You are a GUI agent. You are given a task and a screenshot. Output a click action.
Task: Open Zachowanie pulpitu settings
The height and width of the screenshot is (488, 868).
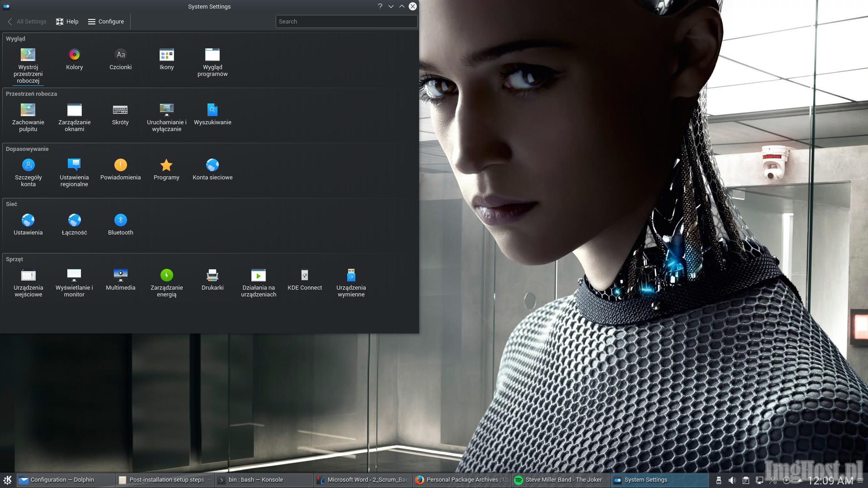click(28, 117)
